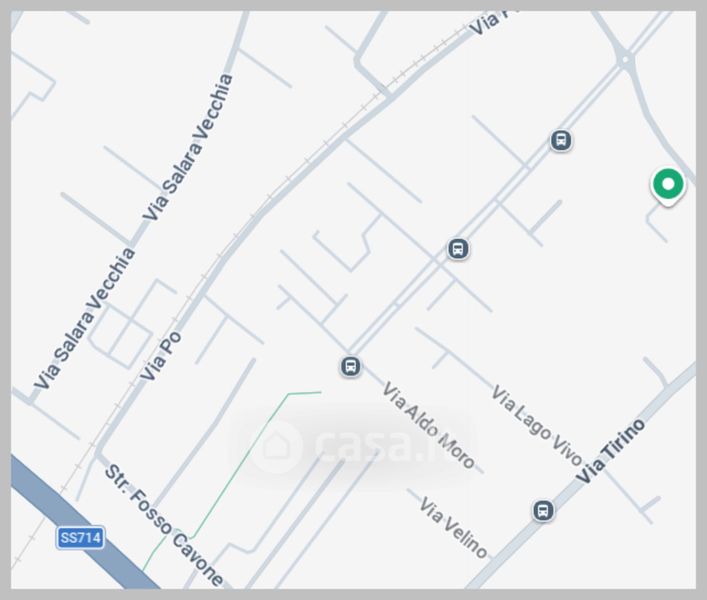This screenshot has width=707, height=600.
Task: Click the bus stop icon in the map center
Action: tap(458, 249)
